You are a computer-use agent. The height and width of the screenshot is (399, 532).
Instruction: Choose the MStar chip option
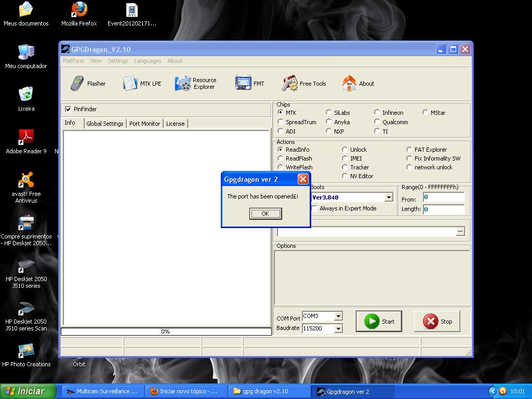point(425,112)
